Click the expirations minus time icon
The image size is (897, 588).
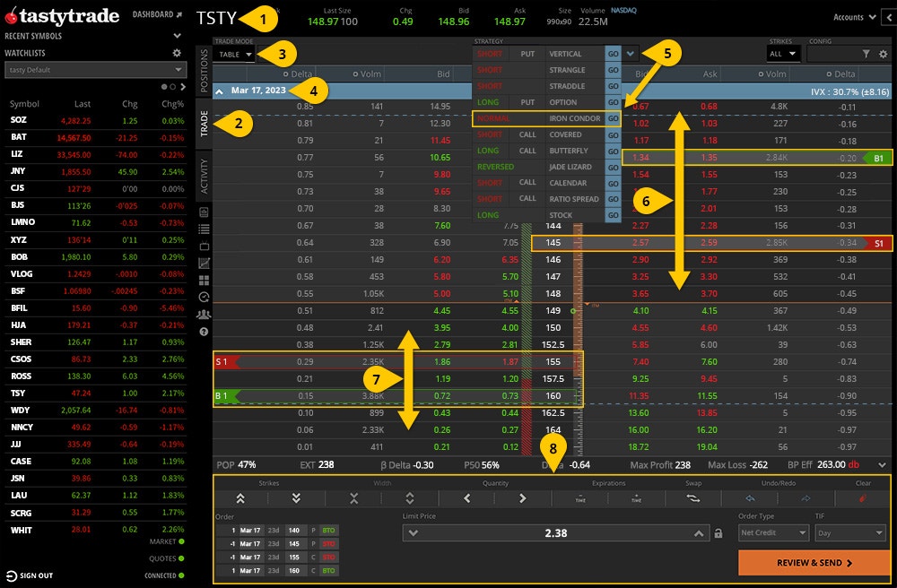[x=580, y=498]
